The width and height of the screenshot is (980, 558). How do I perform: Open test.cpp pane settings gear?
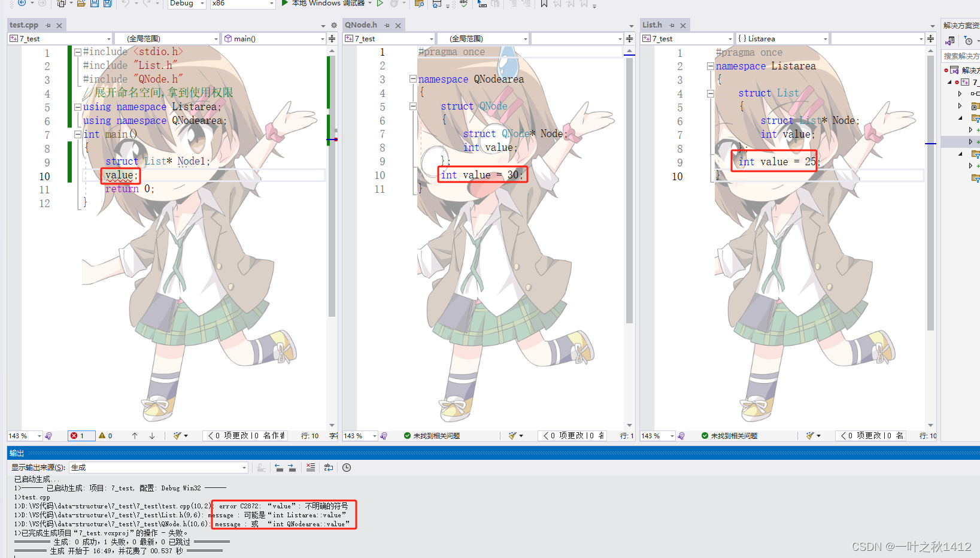(334, 26)
